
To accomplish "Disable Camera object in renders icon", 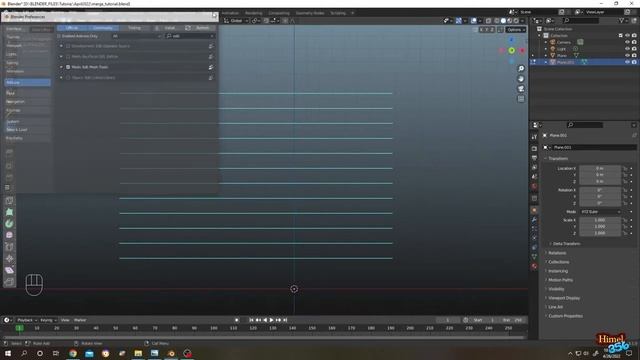I will (x=634, y=42).
